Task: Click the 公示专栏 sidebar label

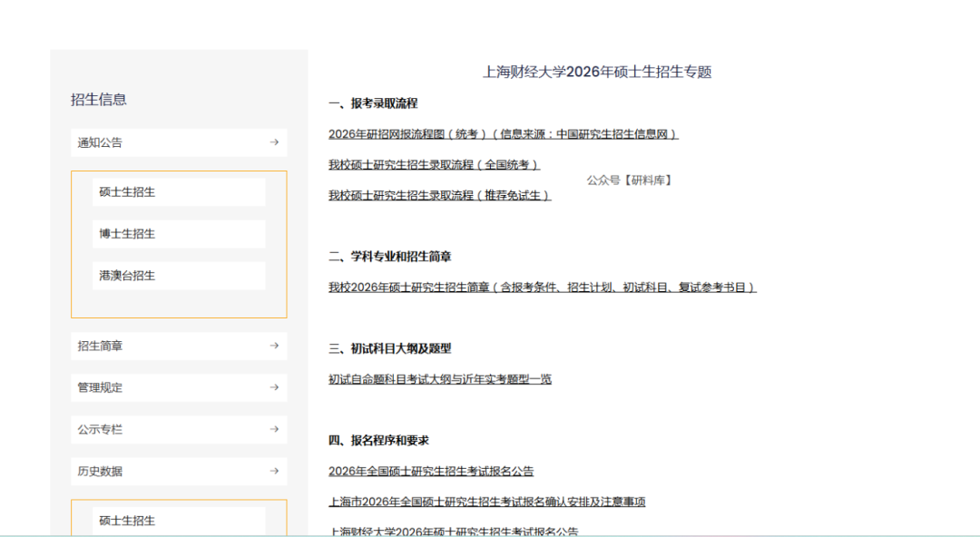Action: 100,429
